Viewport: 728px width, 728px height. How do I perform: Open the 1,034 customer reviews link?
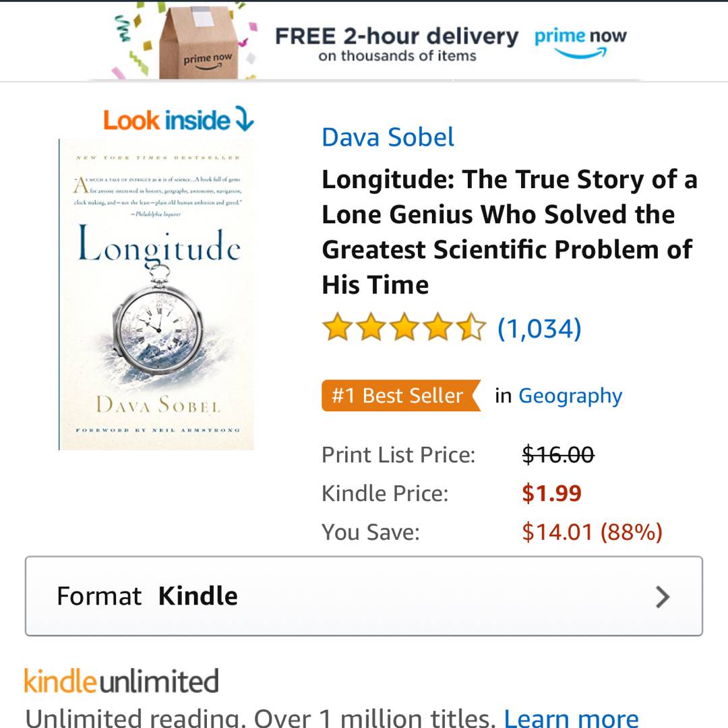coord(539,328)
